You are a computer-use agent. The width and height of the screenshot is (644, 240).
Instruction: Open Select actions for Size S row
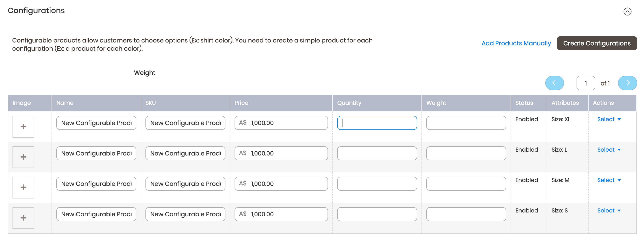tap(609, 211)
